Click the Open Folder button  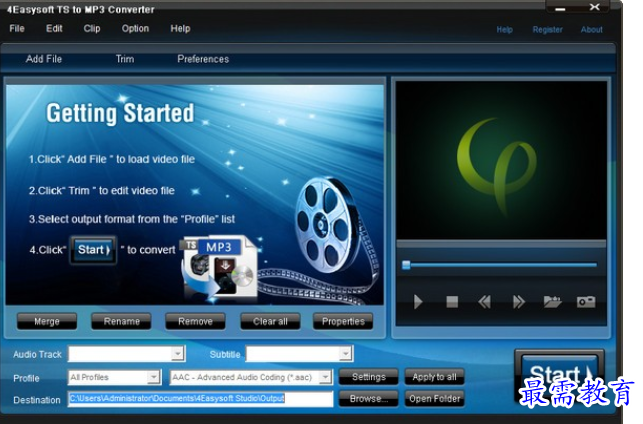434,399
